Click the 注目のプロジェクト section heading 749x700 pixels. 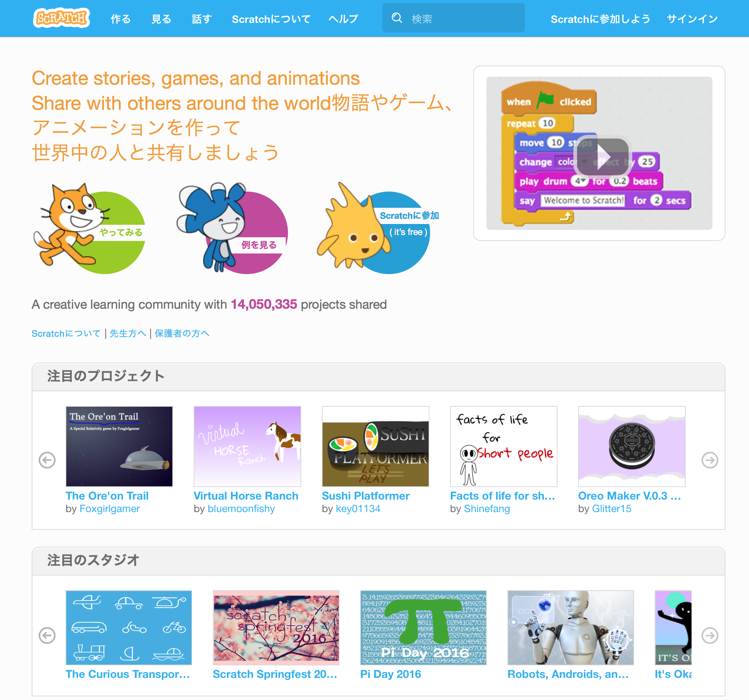coord(106,376)
